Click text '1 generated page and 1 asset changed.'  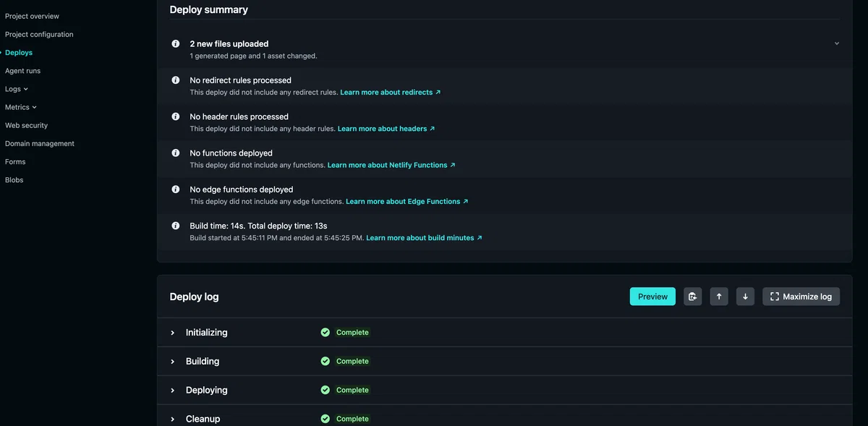click(x=253, y=56)
